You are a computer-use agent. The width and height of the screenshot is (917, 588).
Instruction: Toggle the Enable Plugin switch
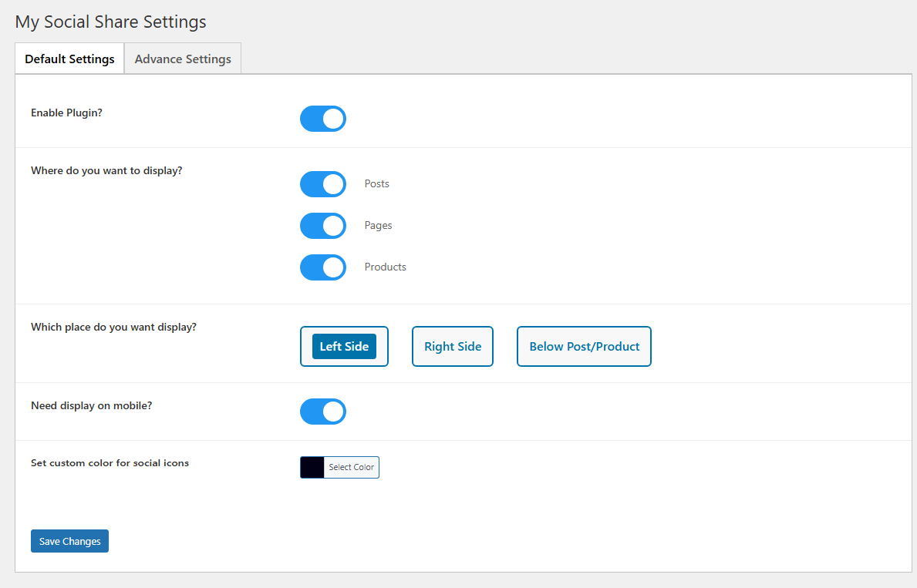click(323, 119)
